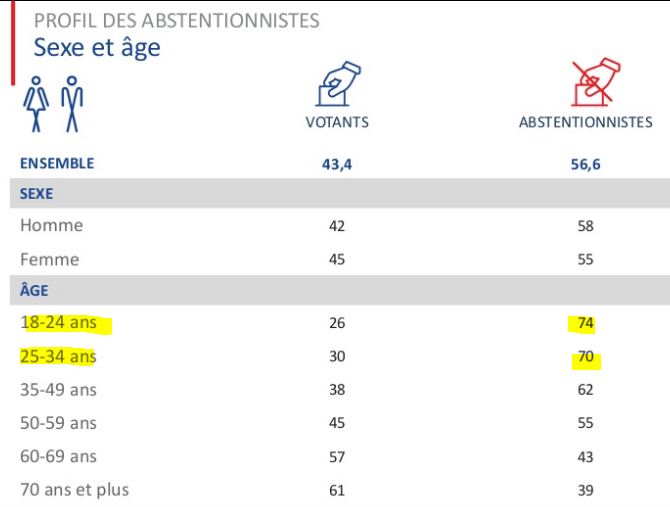Click the Femme row label
The height and width of the screenshot is (507, 670).
pyautogui.click(x=50, y=259)
